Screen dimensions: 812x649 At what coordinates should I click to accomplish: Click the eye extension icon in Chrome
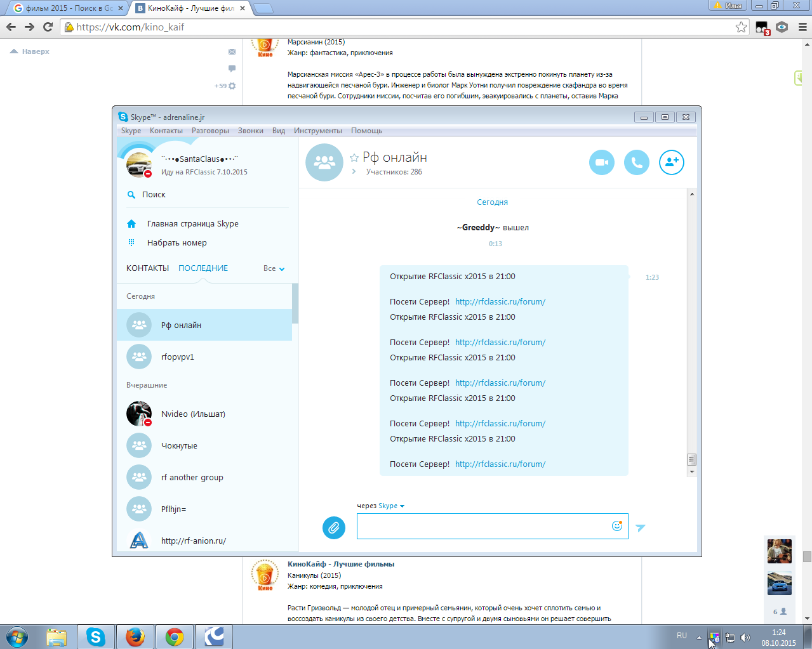coord(782,27)
